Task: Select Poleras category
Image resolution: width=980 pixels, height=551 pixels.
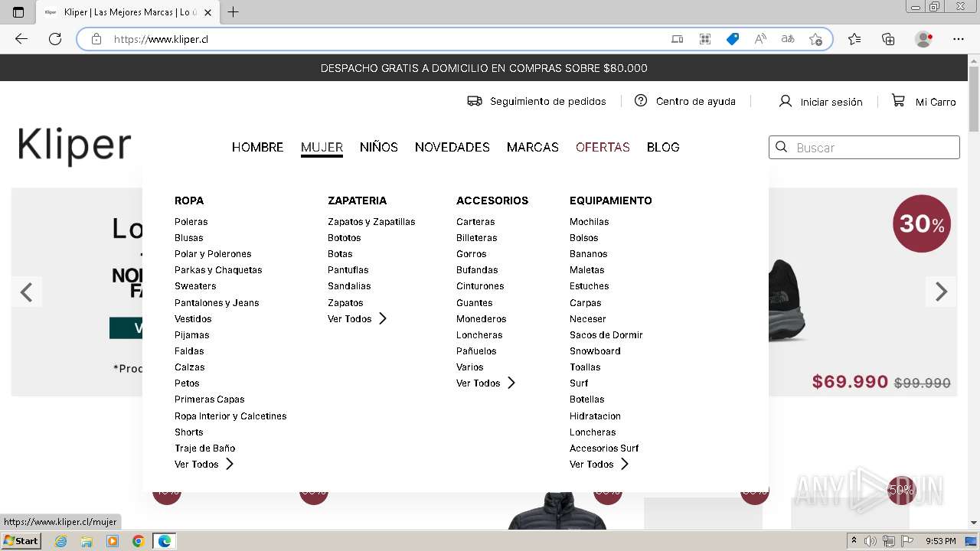Action: [191, 222]
